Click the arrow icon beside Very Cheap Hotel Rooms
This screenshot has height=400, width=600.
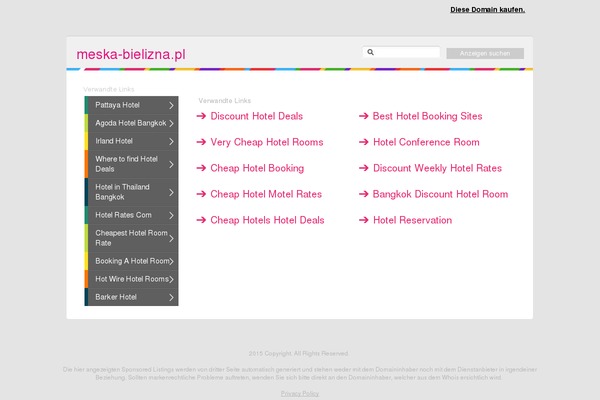tap(201, 142)
